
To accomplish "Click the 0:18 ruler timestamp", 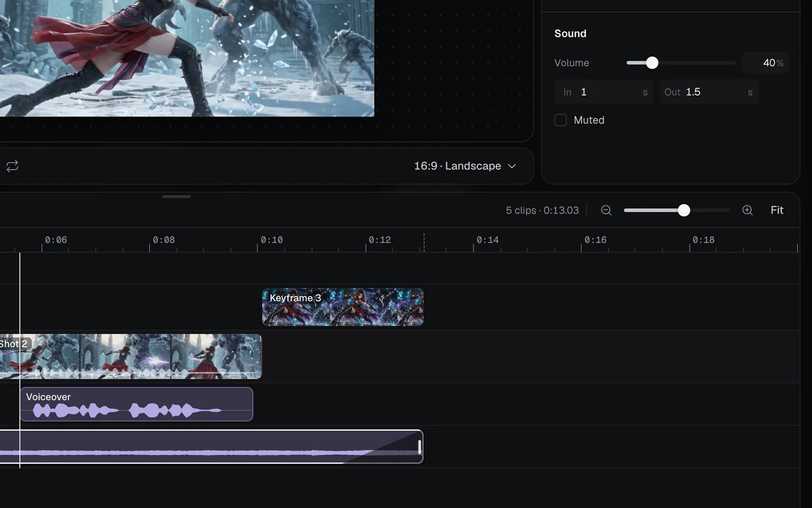I will (x=703, y=240).
